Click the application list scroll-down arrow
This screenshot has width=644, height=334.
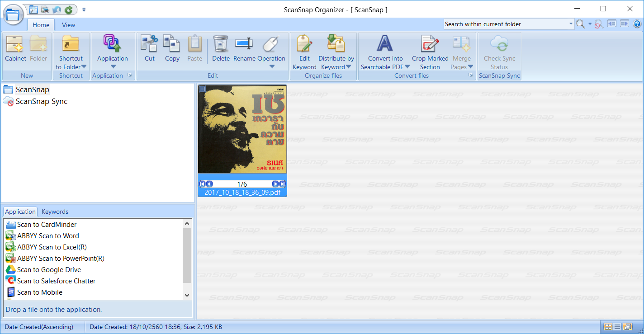[x=187, y=295]
